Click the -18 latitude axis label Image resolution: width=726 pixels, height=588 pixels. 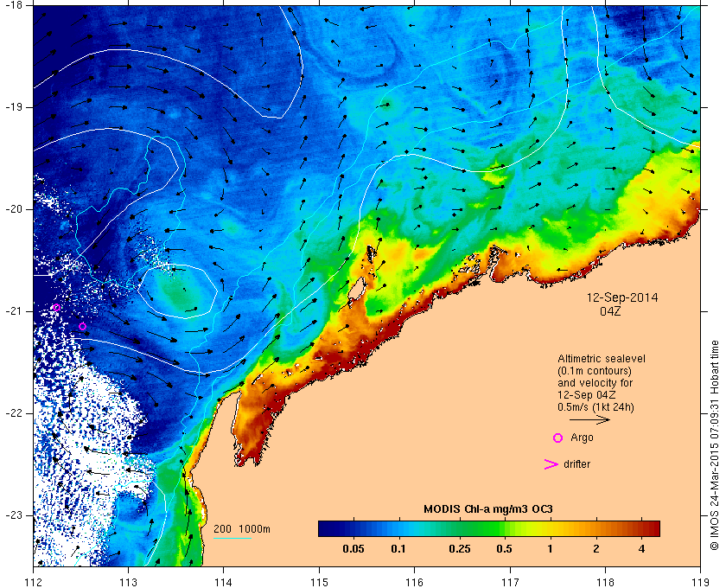click(x=12, y=5)
